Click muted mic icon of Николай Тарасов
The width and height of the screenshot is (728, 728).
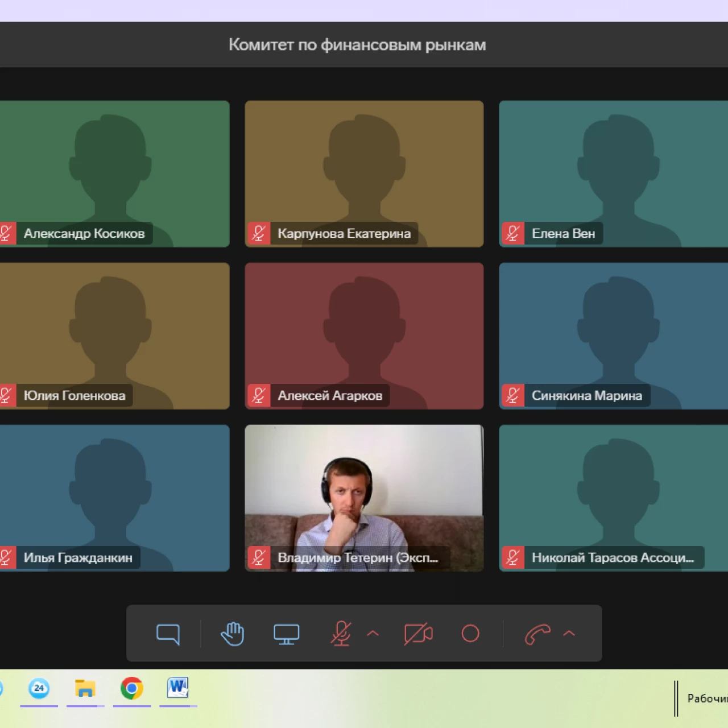[x=513, y=557]
